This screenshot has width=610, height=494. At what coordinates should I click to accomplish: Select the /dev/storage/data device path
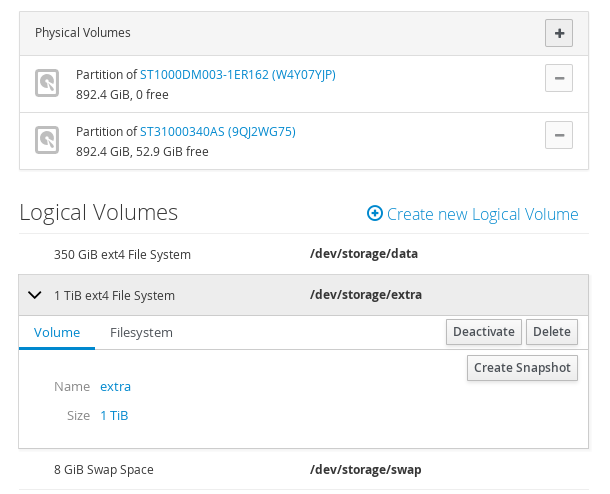pyautogui.click(x=363, y=254)
